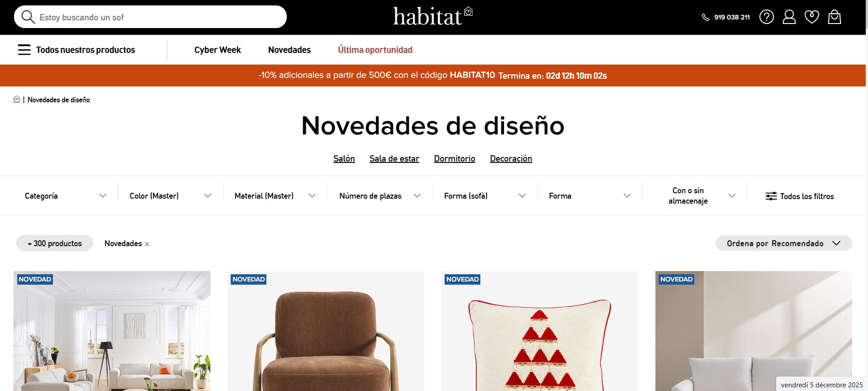Open the Todos los filtros sliders icon
The width and height of the screenshot is (868, 391).
[771, 196]
